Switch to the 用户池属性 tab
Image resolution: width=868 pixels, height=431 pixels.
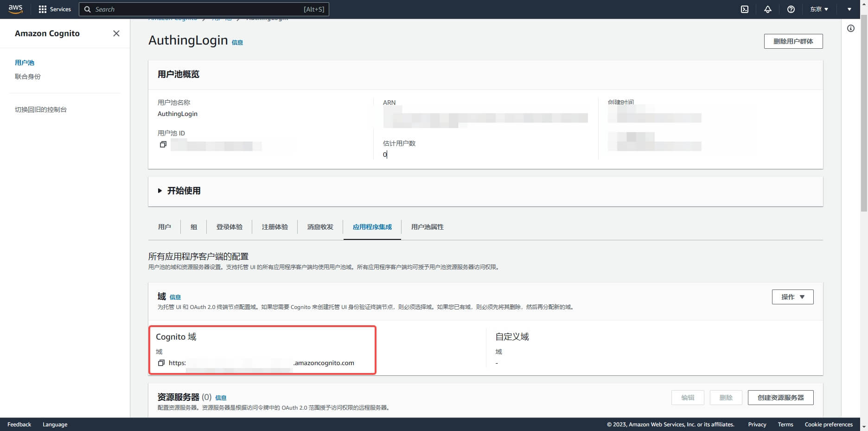tap(427, 227)
